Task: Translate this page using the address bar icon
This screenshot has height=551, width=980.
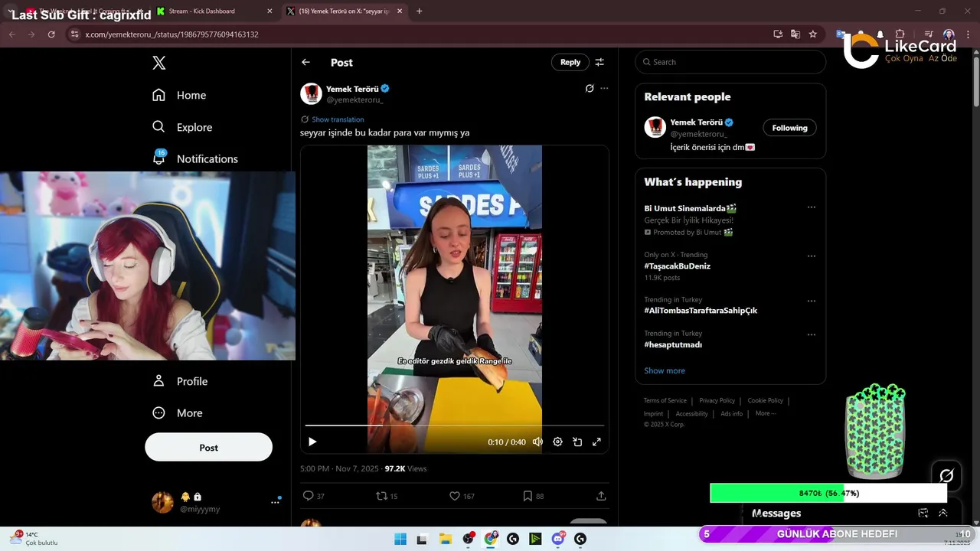Action: click(795, 34)
